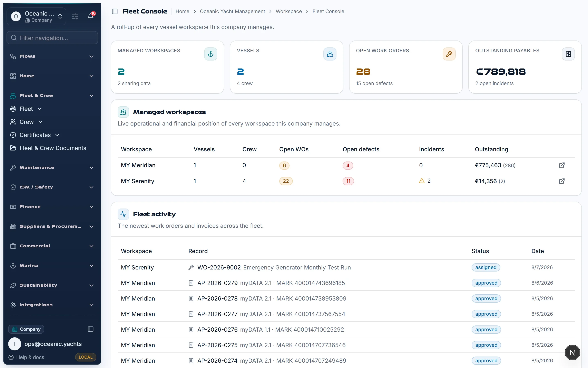588x368 pixels.
Task: Click the MY Serenity incidents warning icon
Action: coord(422,181)
